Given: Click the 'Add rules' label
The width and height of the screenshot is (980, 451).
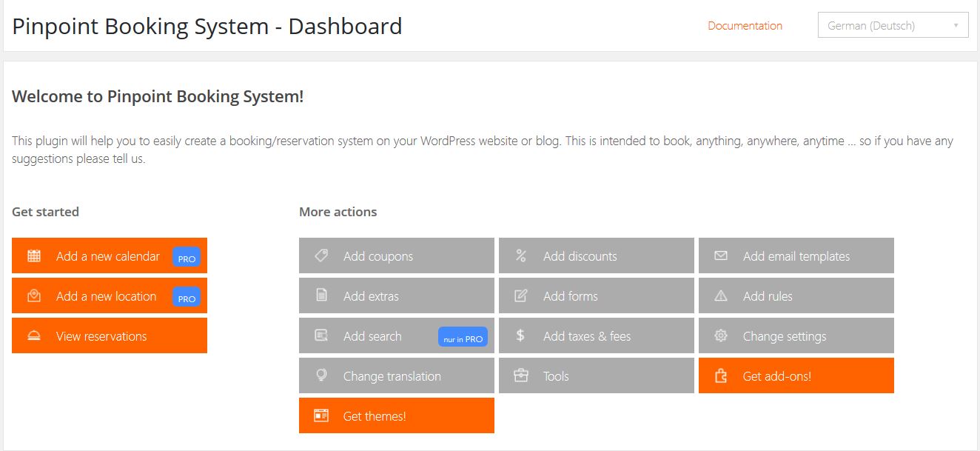Looking at the screenshot, I should pos(768,296).
